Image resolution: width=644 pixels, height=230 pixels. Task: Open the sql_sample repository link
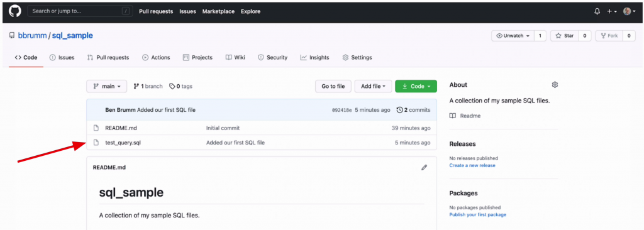coord(72,36)
